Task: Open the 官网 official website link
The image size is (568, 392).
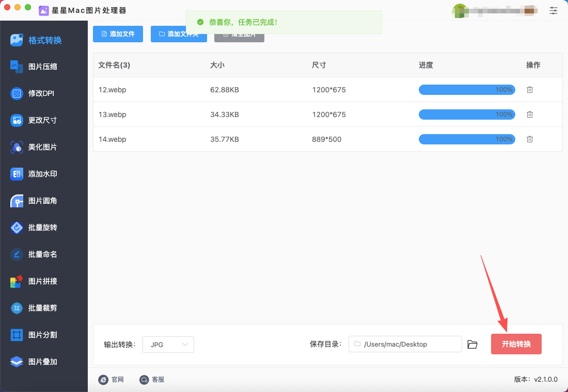Action: [111, 380]
